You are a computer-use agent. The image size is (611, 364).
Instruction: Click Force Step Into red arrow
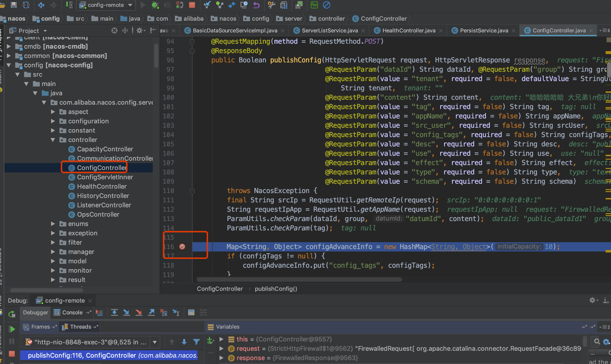(139, 312)
